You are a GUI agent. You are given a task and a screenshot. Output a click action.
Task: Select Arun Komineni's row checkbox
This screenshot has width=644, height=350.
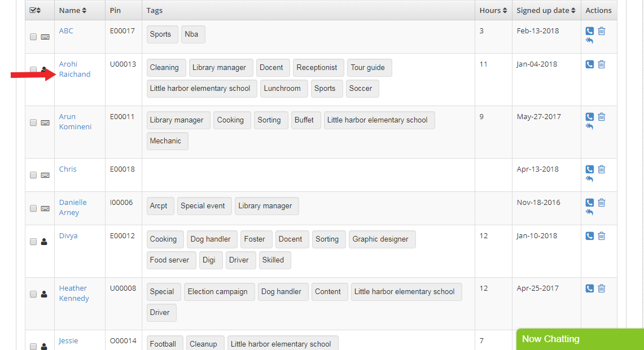pyautogui.click(x=33, y=123)
